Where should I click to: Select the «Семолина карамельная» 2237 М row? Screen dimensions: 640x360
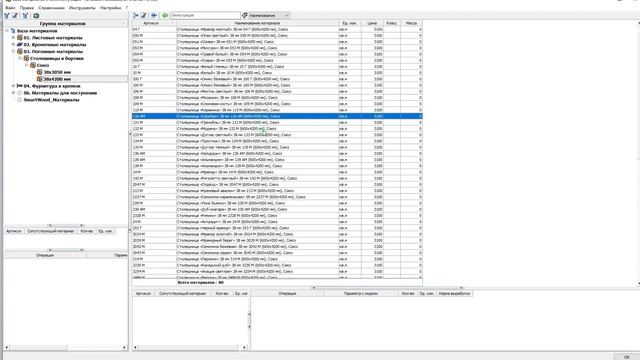click(277, 197)
